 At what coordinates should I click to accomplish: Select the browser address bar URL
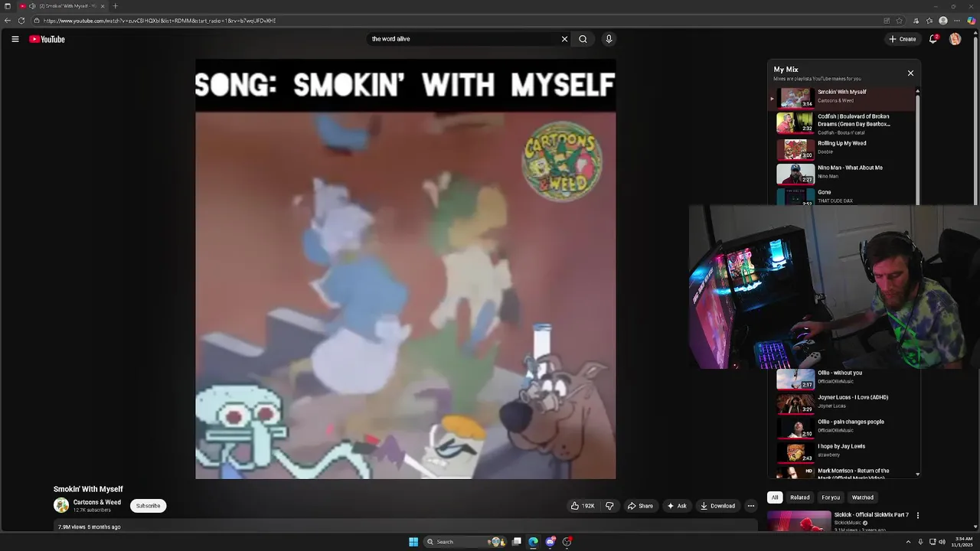[x=159, y=21]
